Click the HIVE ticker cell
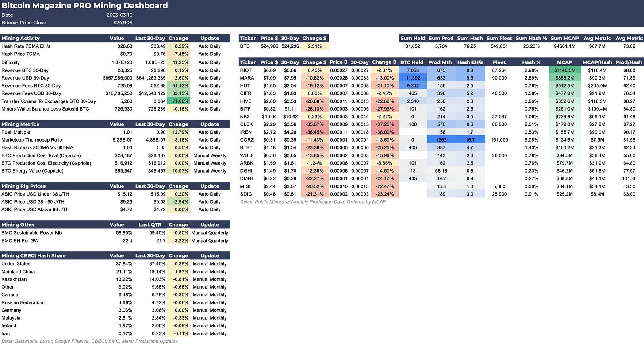 coord(246,101)
